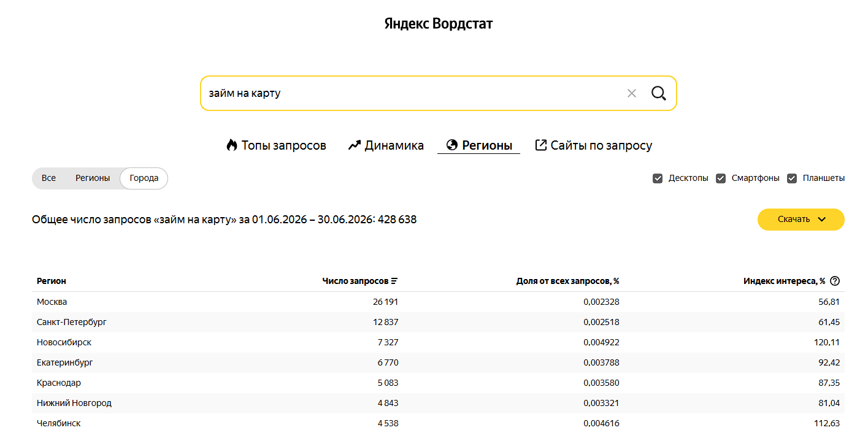Uncheck the Десктопы checkbox
The height and width of the screenshot is (433, 868).
(658, 178)
